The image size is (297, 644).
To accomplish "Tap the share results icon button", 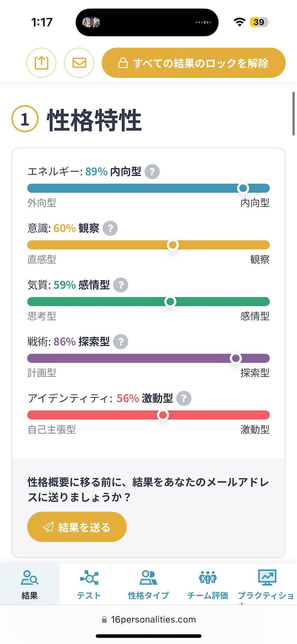I will pos(41,63).
